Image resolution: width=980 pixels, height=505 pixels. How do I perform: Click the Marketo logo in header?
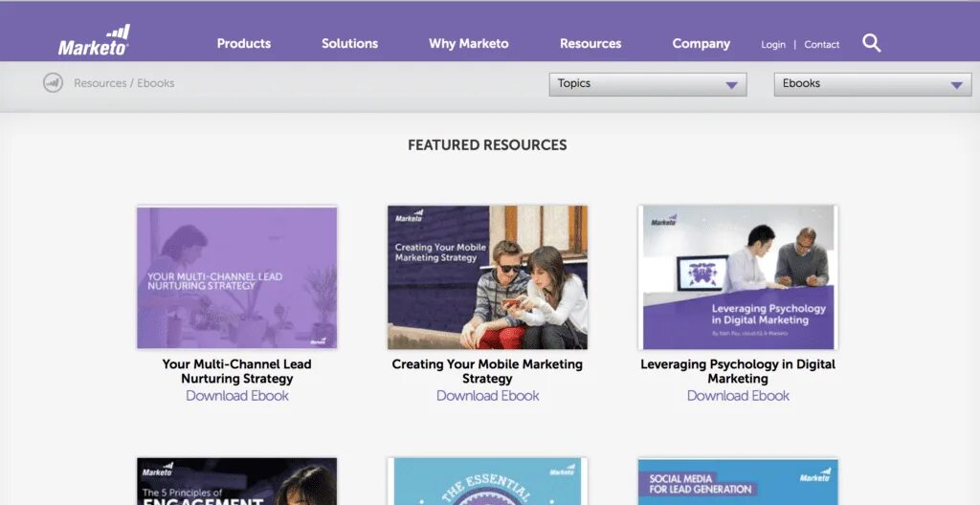click(94, 40)
